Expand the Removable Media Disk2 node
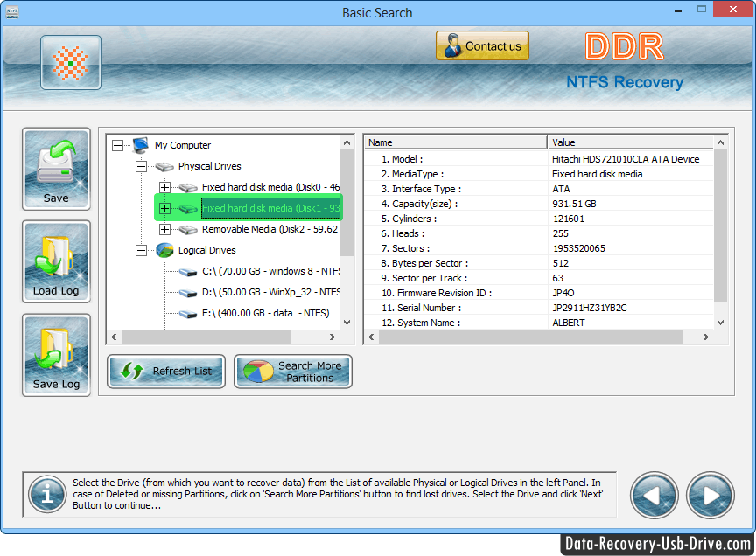The height and width of the screenshot is (556, 756). coord(164,229)
